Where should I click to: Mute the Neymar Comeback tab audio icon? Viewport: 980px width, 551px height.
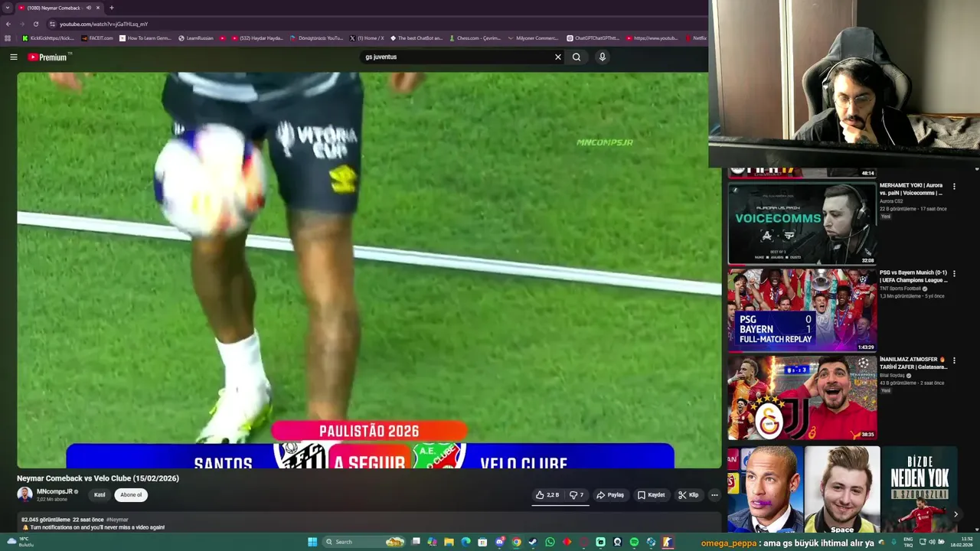click(x=88, y=8)
